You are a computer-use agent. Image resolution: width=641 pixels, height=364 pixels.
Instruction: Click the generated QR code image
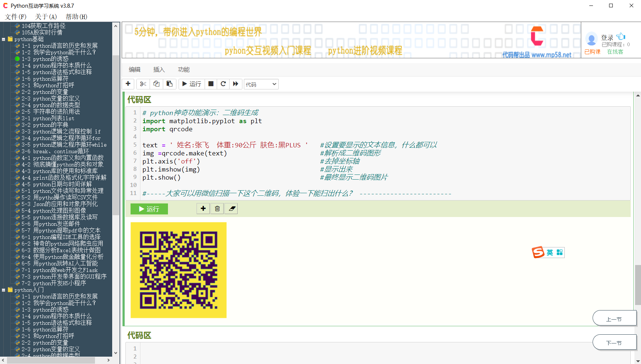(x=179, y=270)
